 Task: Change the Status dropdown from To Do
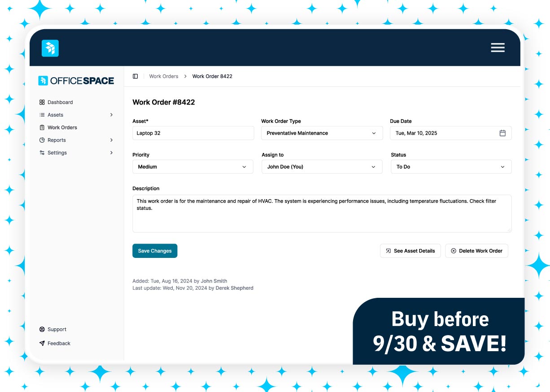pos(451,167)
